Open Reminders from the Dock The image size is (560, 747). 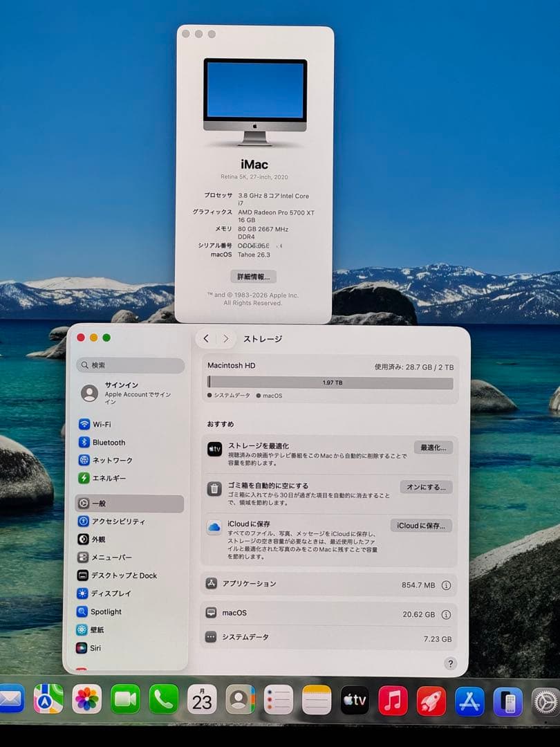click(x=279, y=699)
